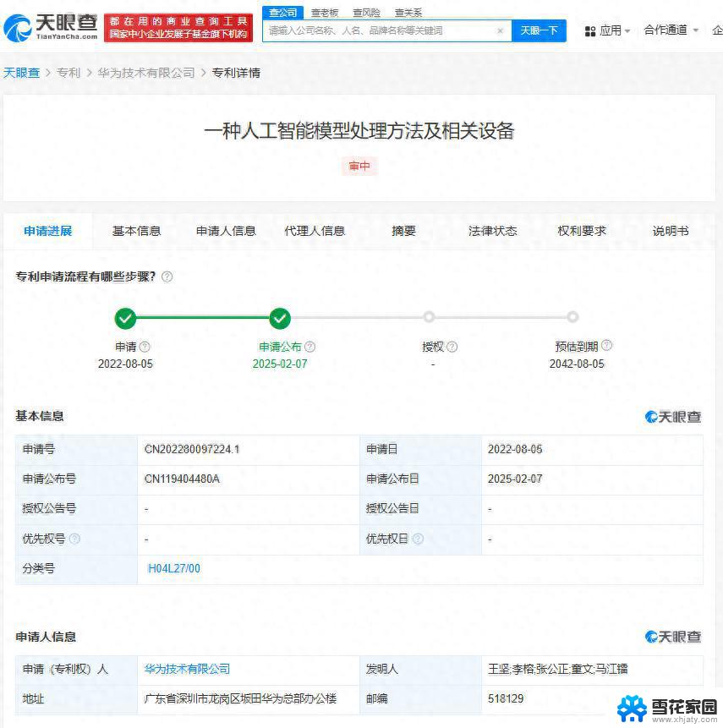Go to 天眼查 breadcrumb home link
This screenshot has width=723, height=728.
pyautogui.click(x=21, y=73)
